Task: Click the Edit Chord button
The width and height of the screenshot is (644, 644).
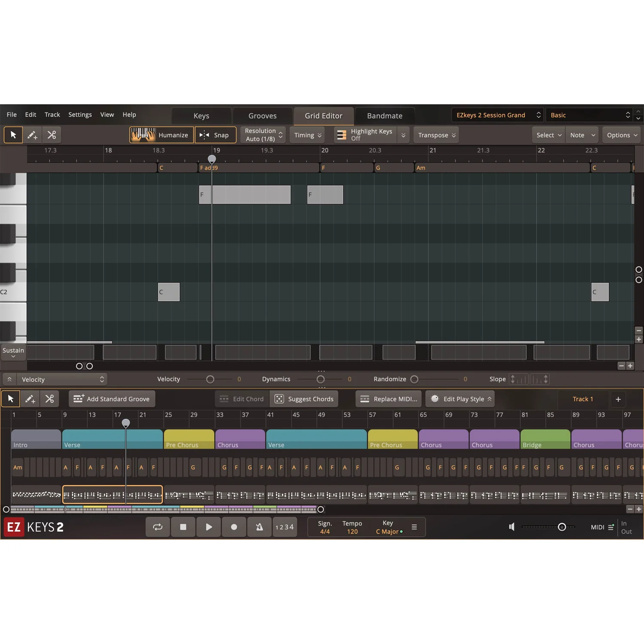Action: [x=242, y=399]
